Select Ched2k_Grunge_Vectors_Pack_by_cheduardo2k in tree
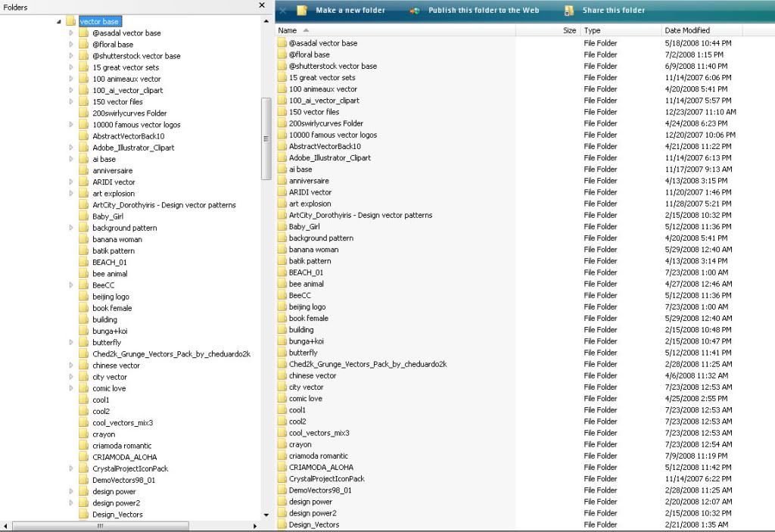 pyautogui.click(x=172, y=354)
